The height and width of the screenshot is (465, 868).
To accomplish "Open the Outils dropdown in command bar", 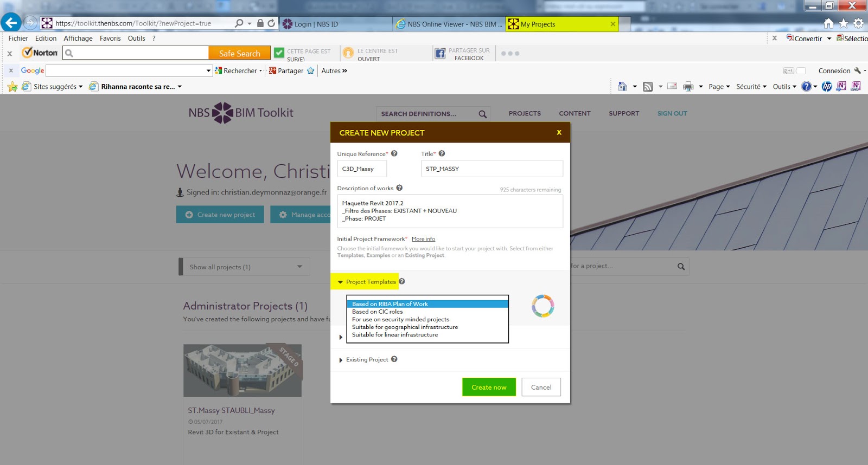I will pos(784,87).
